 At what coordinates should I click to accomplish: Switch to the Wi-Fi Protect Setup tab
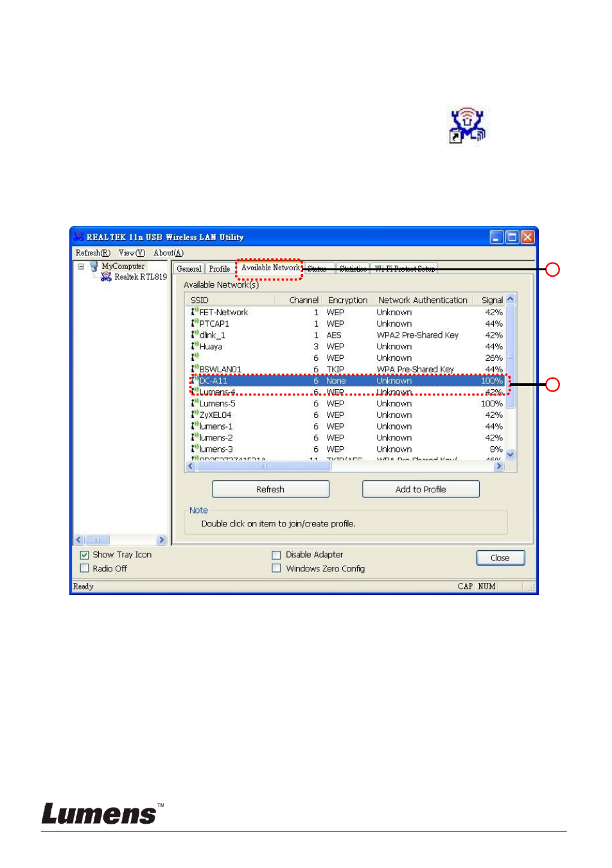point(405,269)
